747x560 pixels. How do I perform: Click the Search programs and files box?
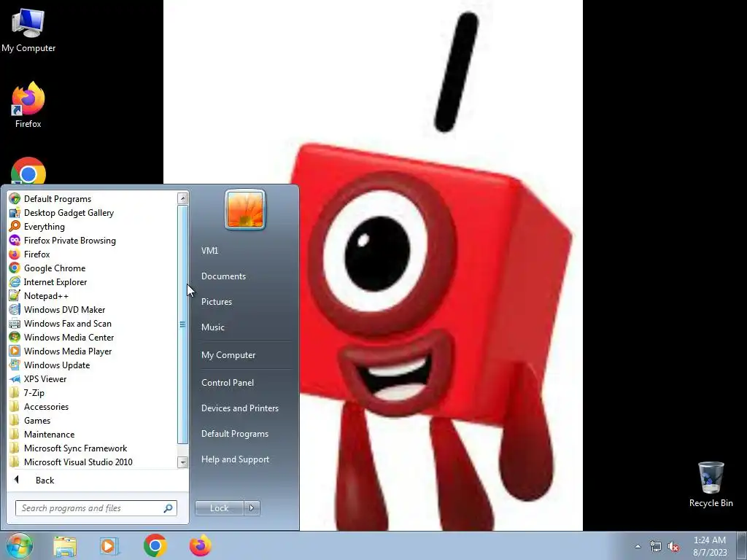pyautogui.click(x=96, y=508)
